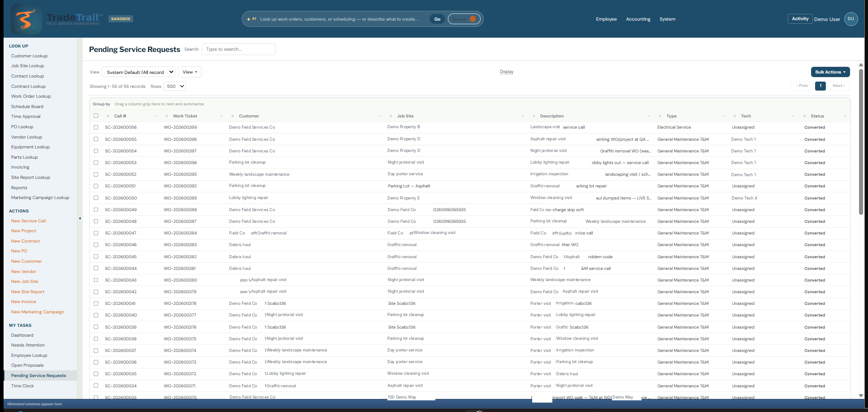
Task: Open the System menu
Action: click(x=667, y=19)
